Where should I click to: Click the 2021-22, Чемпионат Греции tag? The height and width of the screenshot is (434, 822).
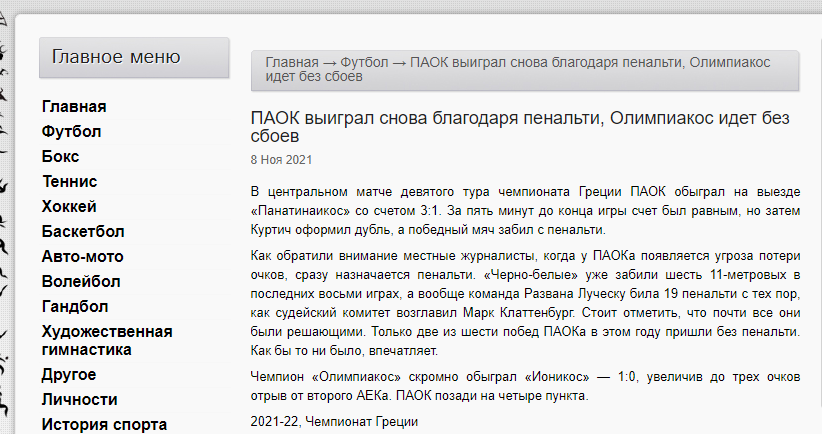coord(333,422)
